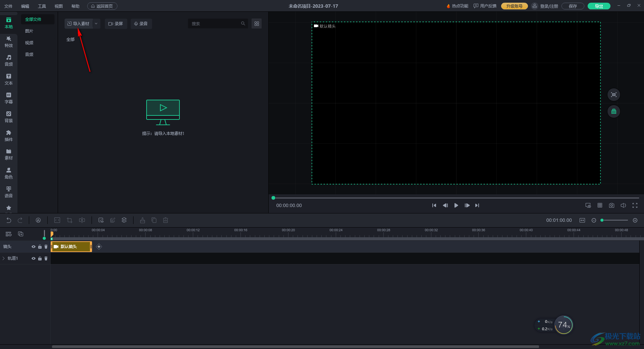Open the 帮助 menu
The width and height of the screenshot is (644, 349).
75,6
